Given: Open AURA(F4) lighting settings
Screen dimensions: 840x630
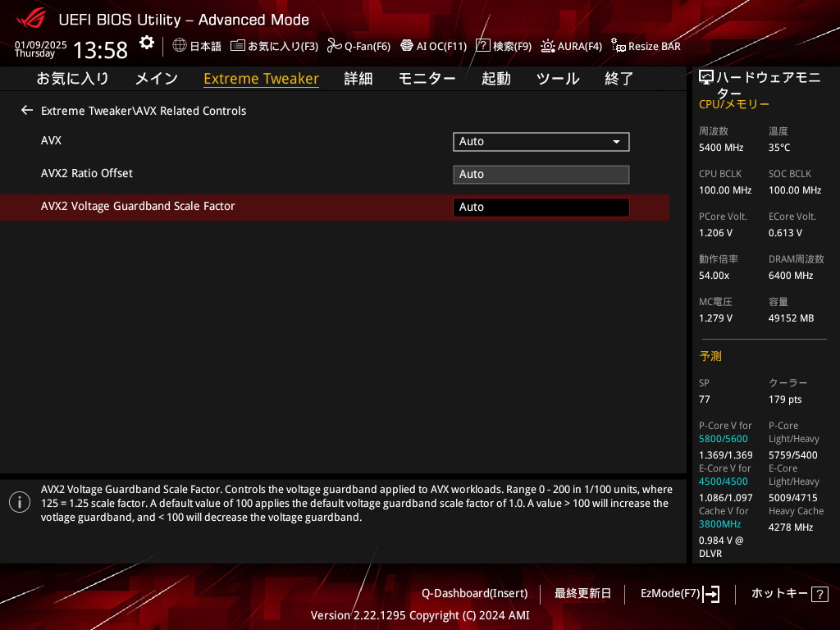Looking at the screenshot, I should (571, 46).
